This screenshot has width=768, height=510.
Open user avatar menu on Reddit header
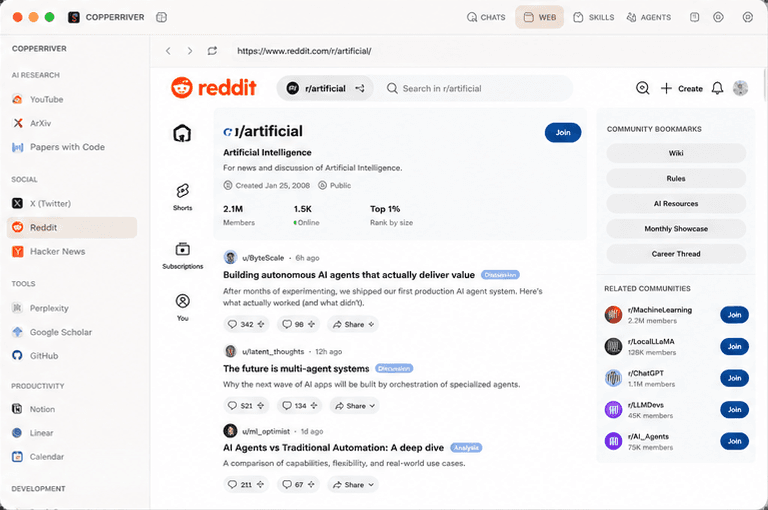click(x=740, y=89)
